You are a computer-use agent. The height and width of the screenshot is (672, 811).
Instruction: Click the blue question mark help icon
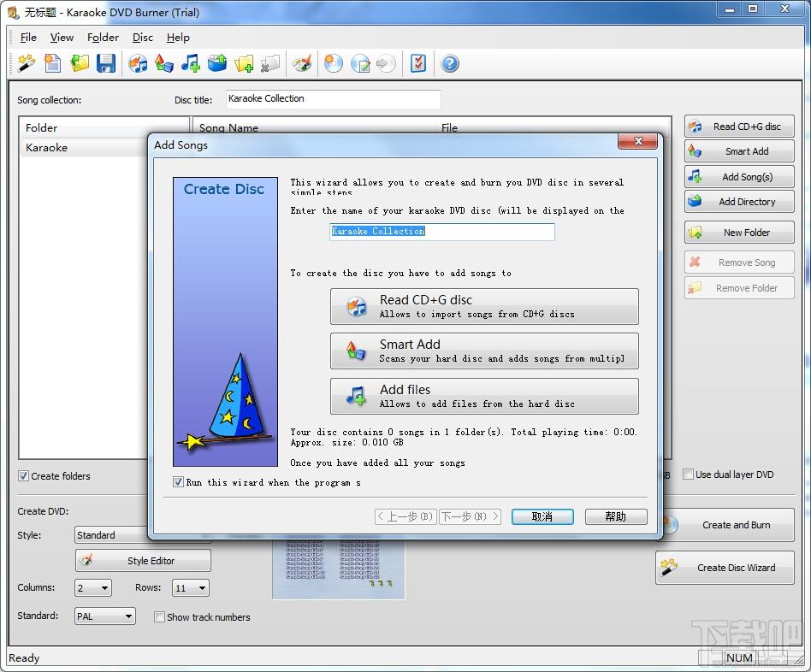(x=450, y=63)
